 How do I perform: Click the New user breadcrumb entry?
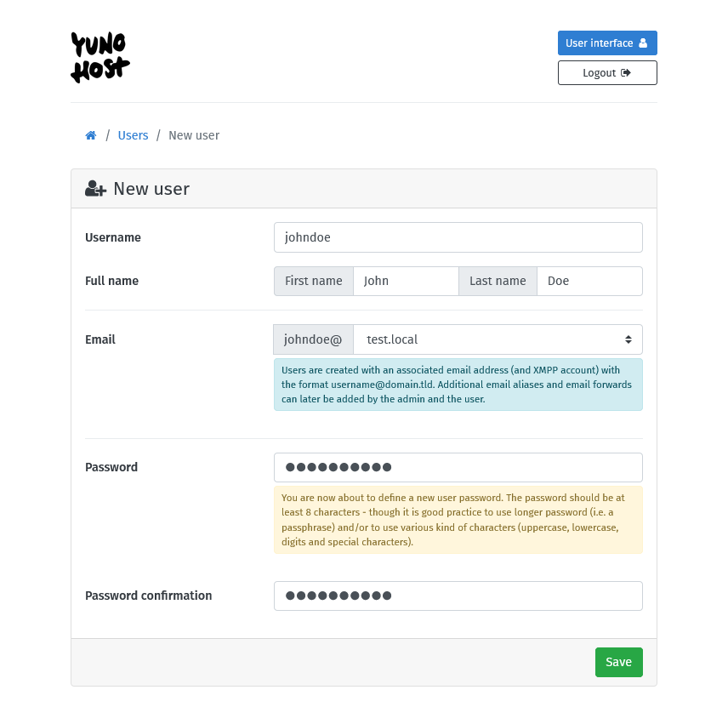click(x=194, y=135)
